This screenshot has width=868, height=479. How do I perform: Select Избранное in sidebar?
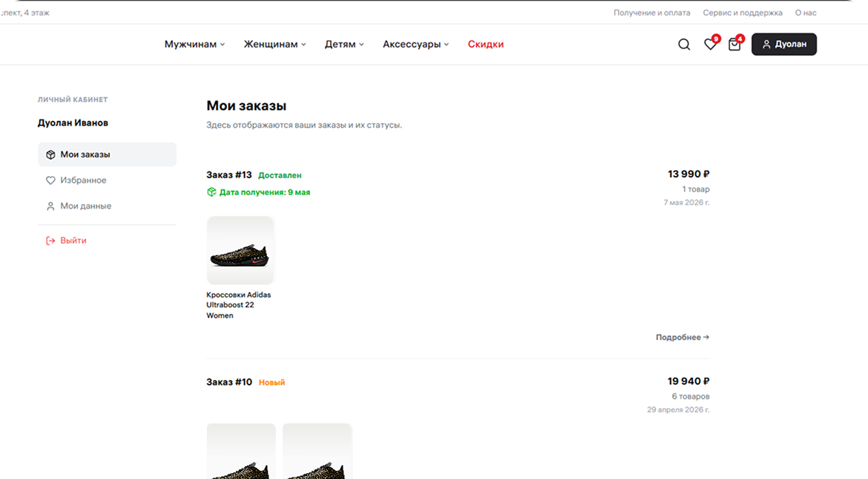(107, 180)
